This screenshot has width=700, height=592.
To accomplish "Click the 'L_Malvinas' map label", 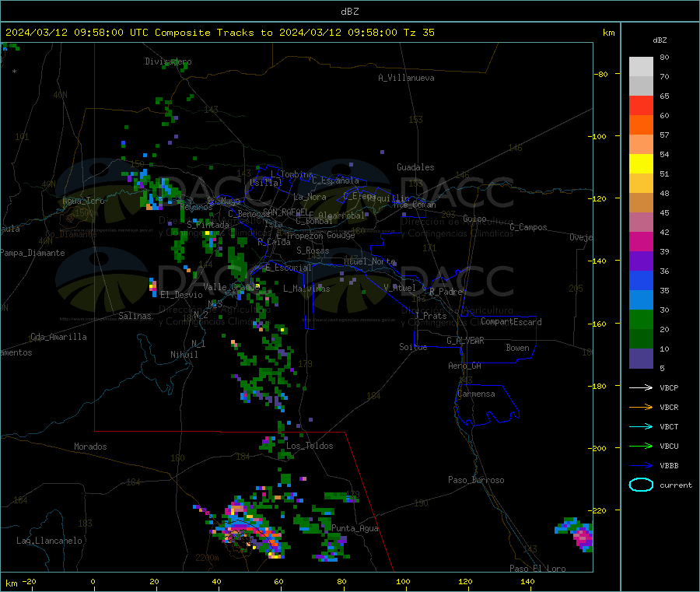I will tap(306, 289).
